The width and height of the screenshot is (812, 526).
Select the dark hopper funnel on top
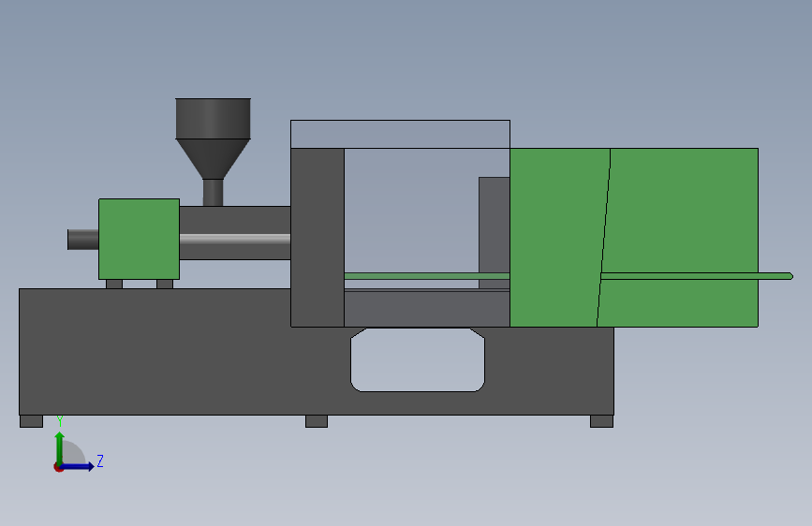(x=213, y=139)
